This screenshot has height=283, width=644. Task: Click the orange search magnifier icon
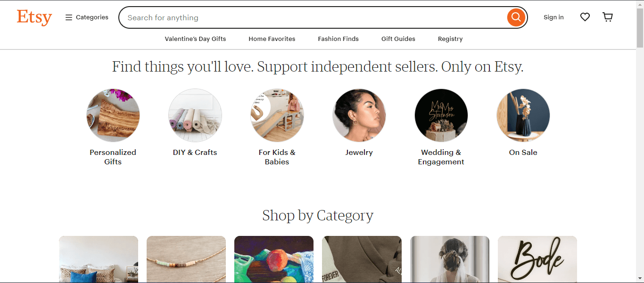point(516,17)
